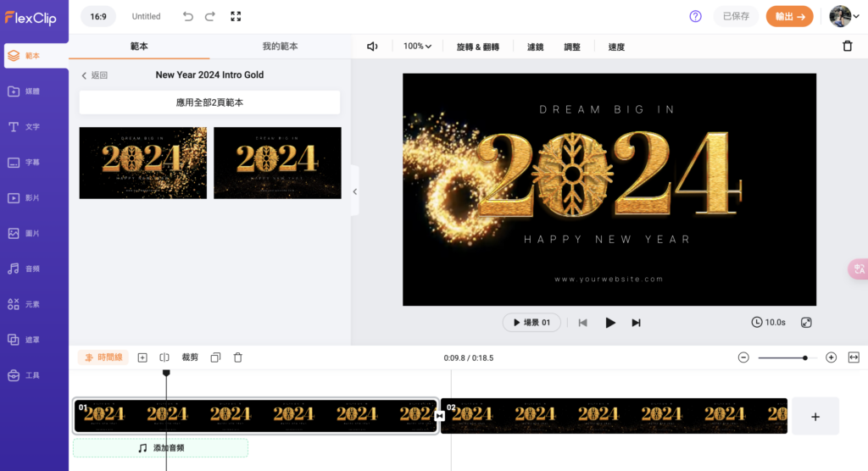
Task: Open the 圖片 photo sidebar section
Action: [25, 233]
